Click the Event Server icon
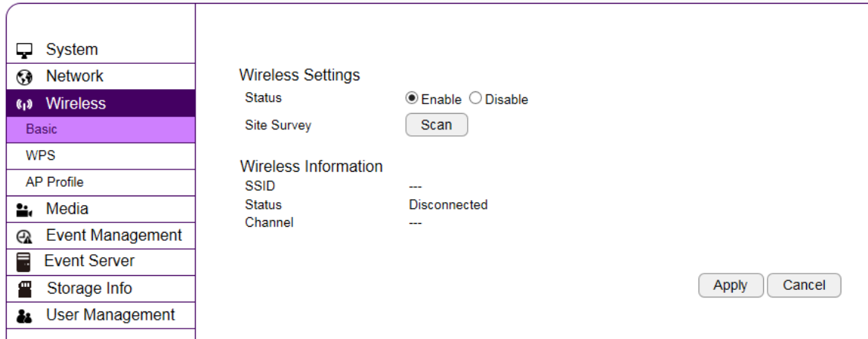Screen dimensions: 868x339 (x=24, y=262)
